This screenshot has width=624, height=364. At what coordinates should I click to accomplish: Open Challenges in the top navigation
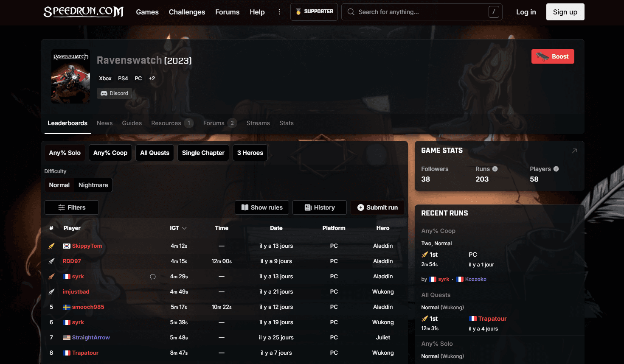187,12
